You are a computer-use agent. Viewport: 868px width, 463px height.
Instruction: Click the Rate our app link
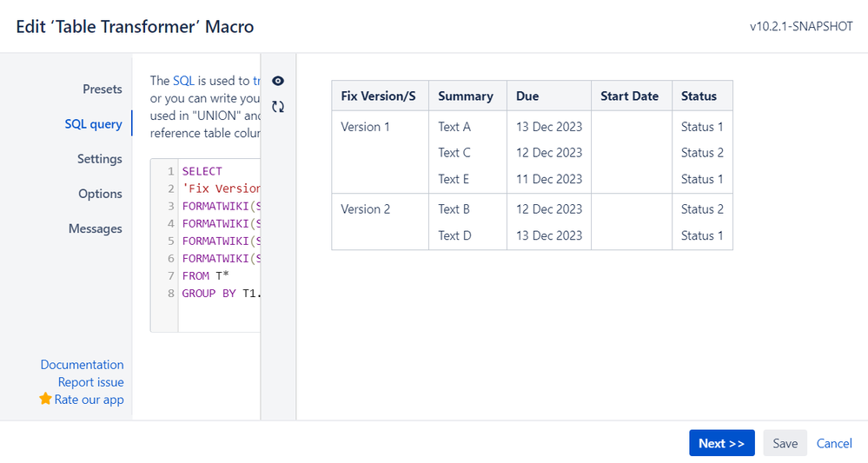click(89, 400)
